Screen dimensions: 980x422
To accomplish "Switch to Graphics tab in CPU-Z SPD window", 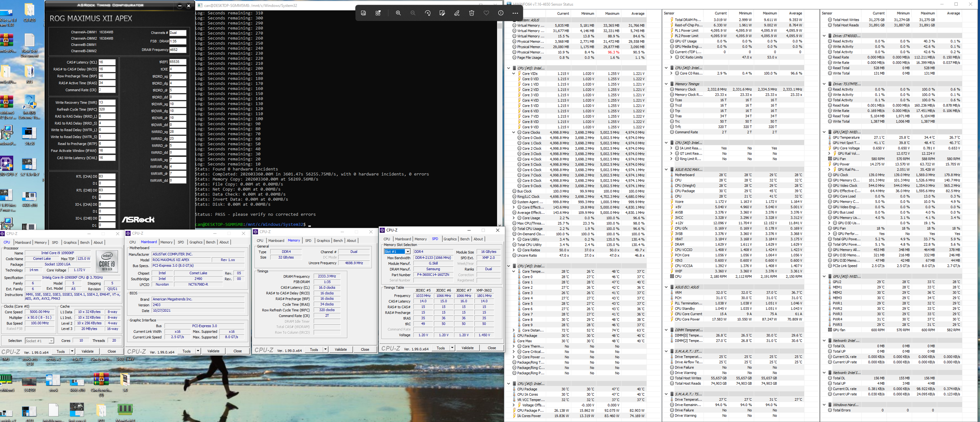I will [x=450, y=239].
